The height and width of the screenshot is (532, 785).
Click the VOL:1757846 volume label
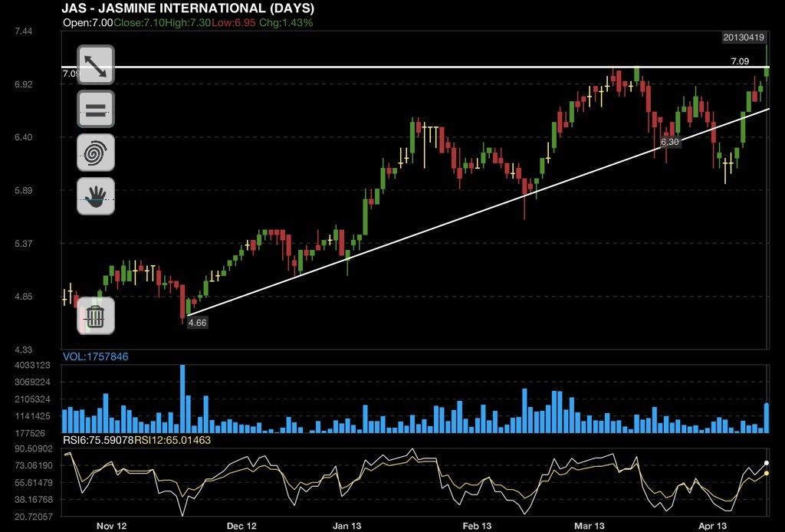tap(95, 356)
